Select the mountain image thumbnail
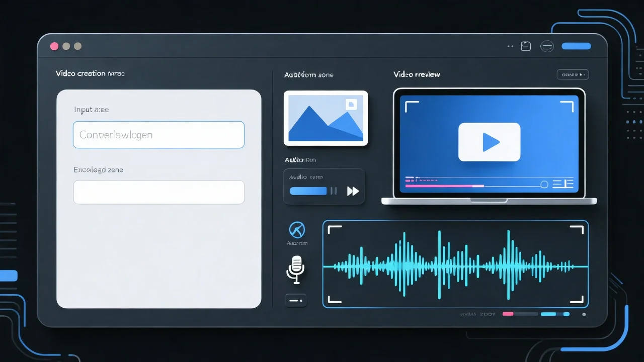Viewport: 644px width, 362px height. click(x=326, y=118)
